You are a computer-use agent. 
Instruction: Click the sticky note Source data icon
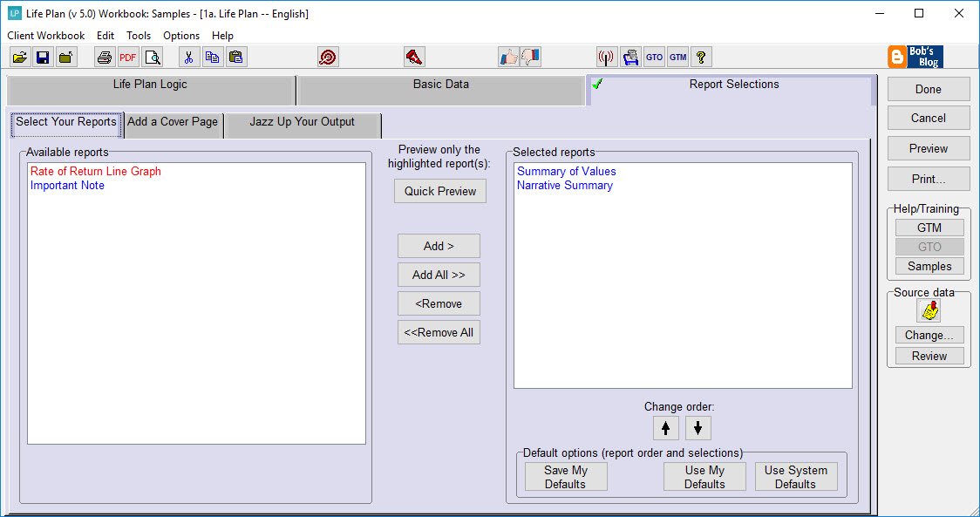[x=929, y=310]
